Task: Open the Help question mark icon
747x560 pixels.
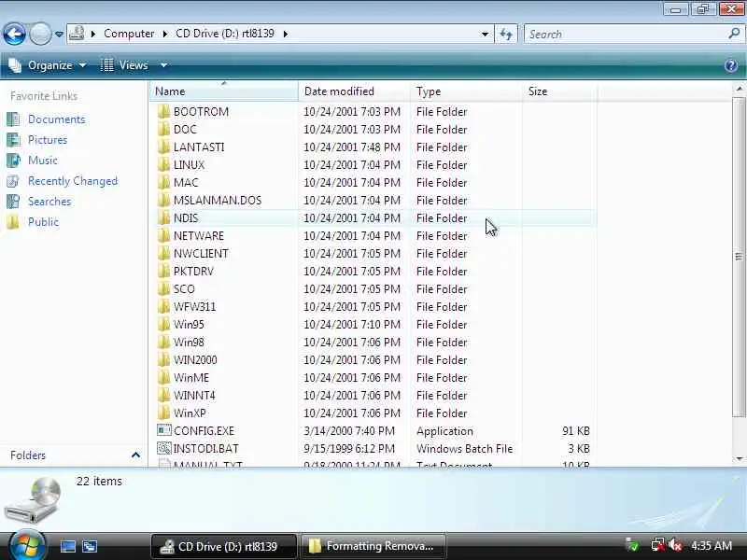Action: [731, 65]
